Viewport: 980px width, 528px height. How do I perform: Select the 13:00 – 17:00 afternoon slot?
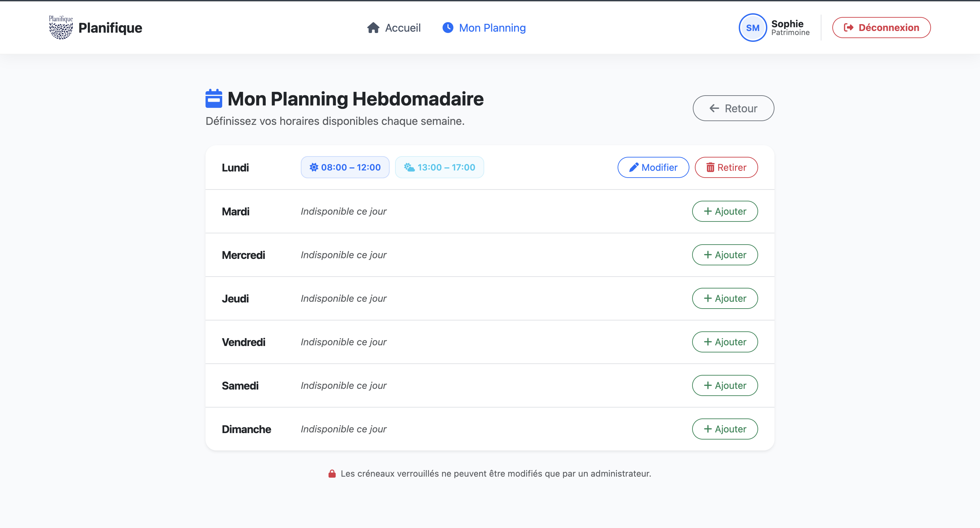439,167
